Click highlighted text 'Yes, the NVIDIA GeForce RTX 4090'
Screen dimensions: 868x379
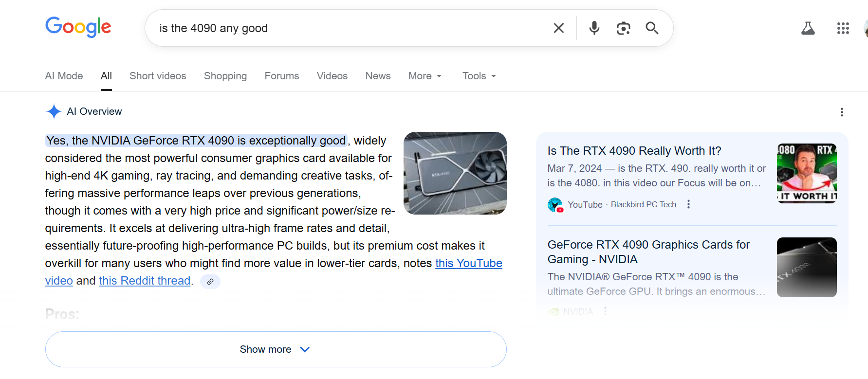[140, 141]
